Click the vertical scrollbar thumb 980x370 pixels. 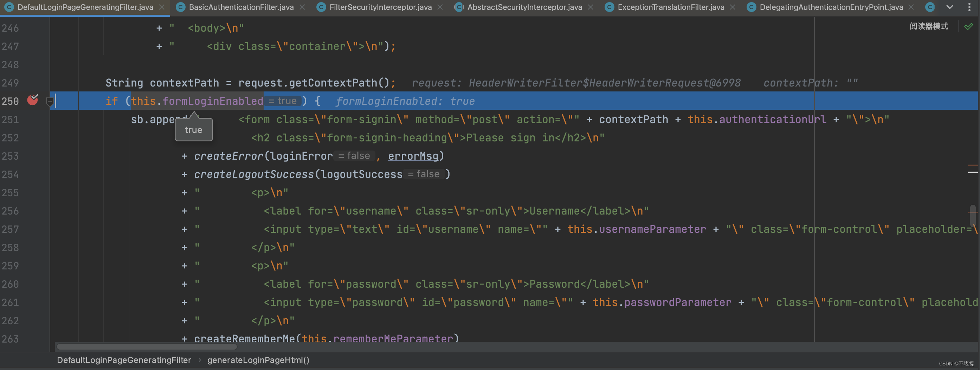(x=973, y=216)
